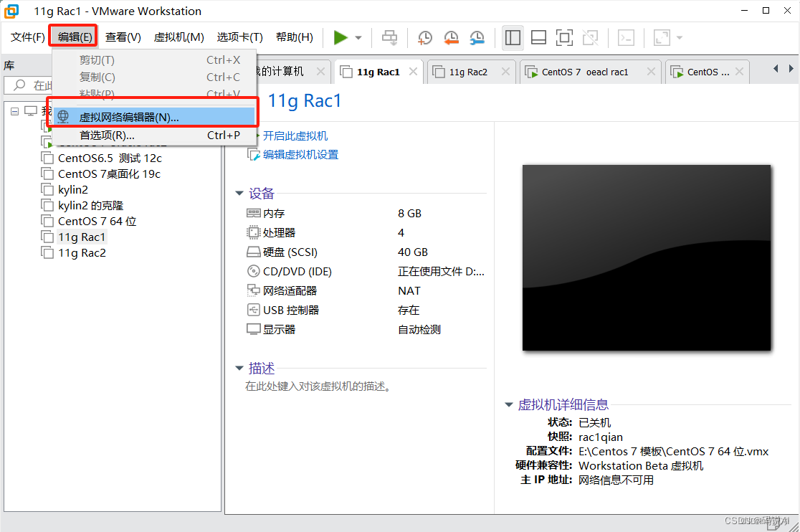Click the config file path text
This screenshot has height=532, width=800.
(673, 452)
